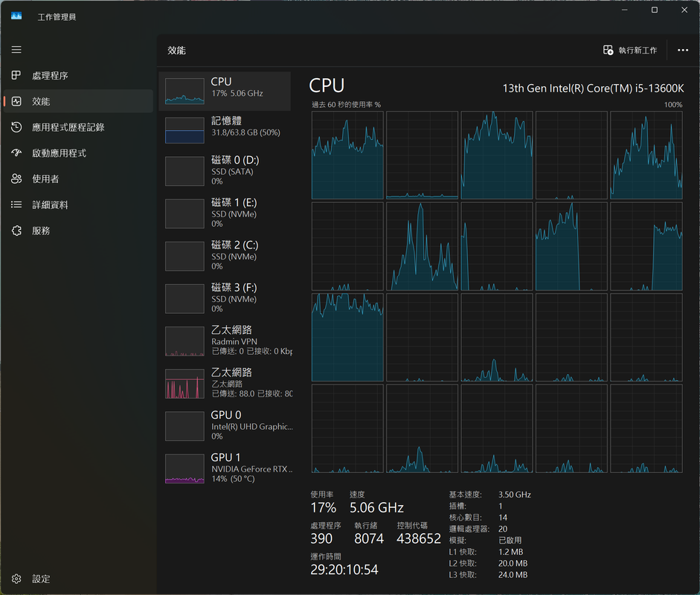Open 設定 at the bottom of the sidebar
Viewport: 700px width, 595px height.
[77, 579]
